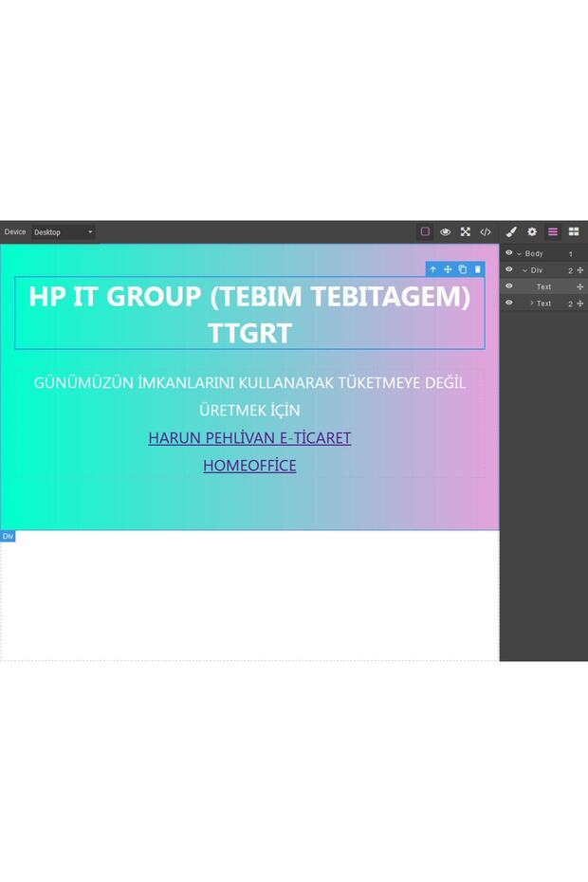This screenshot has width=588, height=882.
Task: Click the blue Div badge label
Action: (x=8, y=536)
